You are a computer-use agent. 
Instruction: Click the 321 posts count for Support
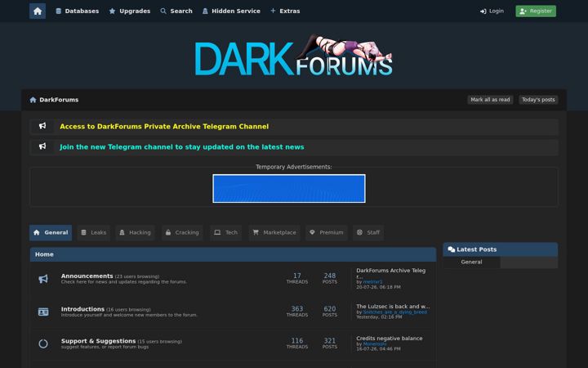(330, 343)
